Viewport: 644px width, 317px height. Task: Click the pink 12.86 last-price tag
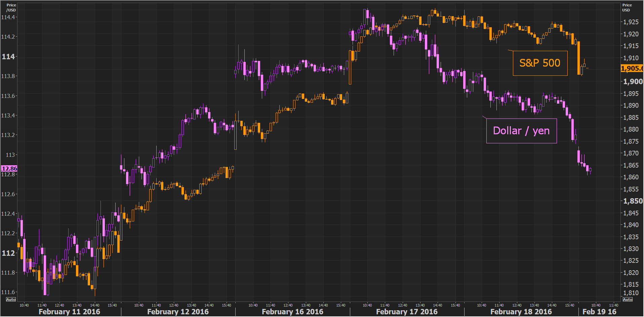pyautogui.click(x=9, y=169)
